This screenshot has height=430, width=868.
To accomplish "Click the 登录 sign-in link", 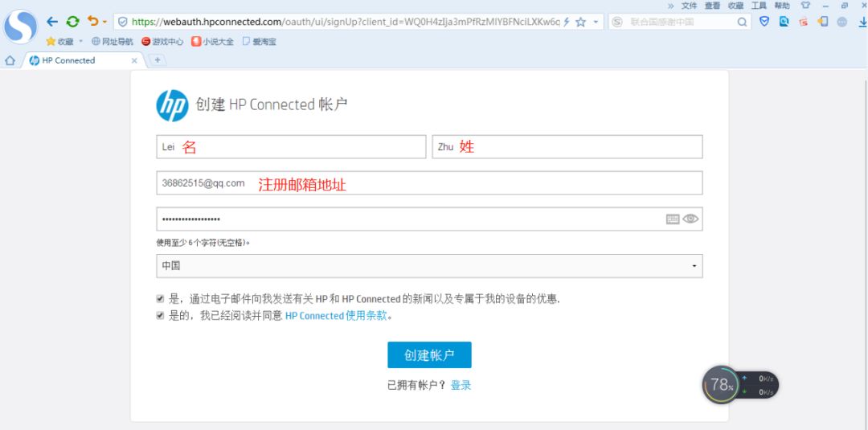I will pos(461,385).
